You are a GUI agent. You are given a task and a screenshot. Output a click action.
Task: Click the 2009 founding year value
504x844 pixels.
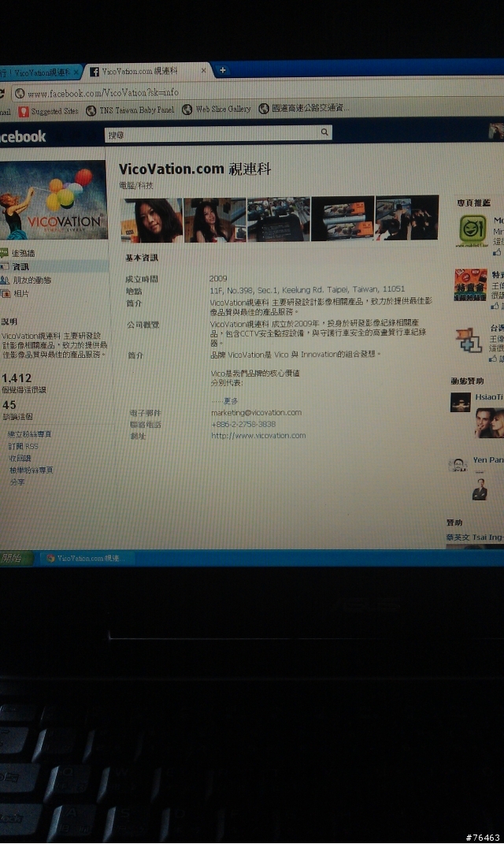coord(218,279)
